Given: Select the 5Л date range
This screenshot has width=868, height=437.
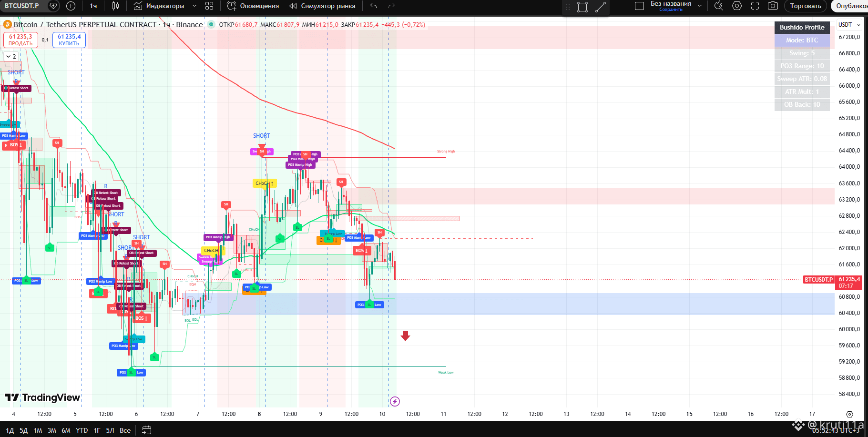Looking at the screenshot, I should 110,430.
